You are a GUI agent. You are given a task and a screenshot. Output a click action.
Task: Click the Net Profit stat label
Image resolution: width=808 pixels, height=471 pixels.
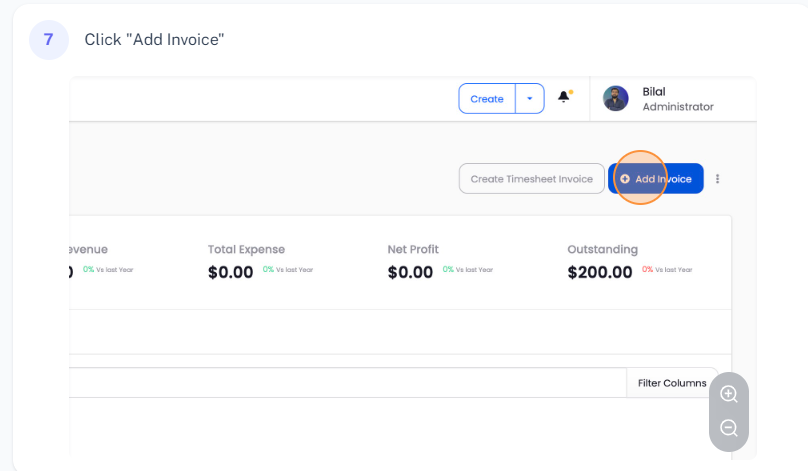pos(413,249)
